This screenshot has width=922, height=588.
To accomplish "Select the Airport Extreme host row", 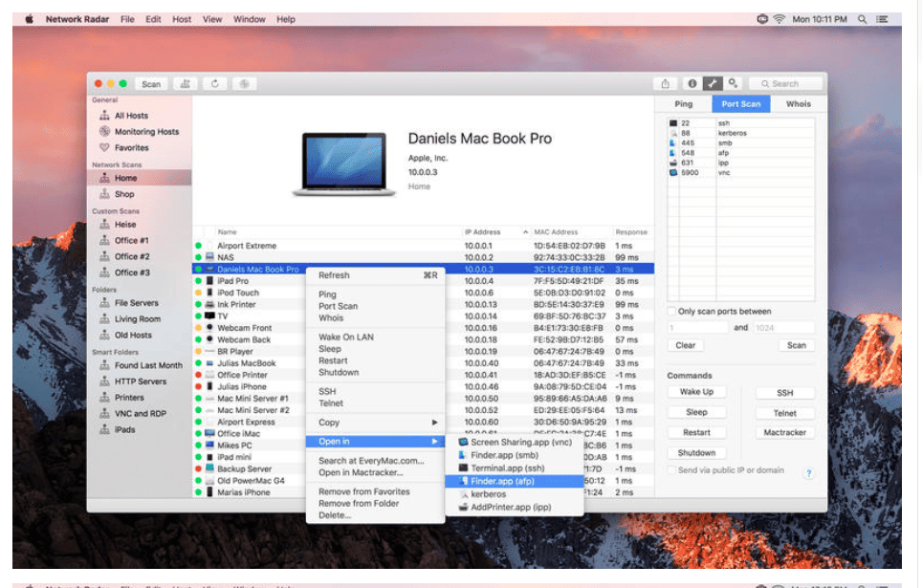I will pyautogui.click(x=423, y=246).
